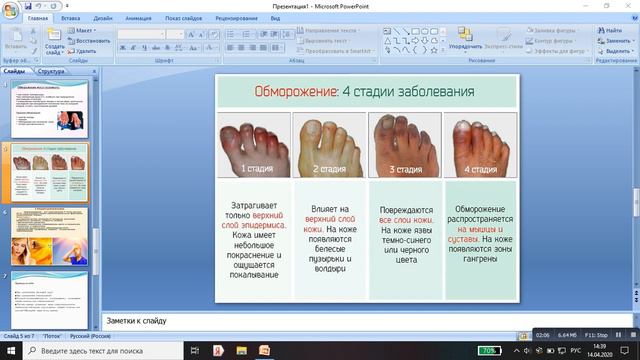Switch to the Вид ribbon tab

(x=275, y=18)
